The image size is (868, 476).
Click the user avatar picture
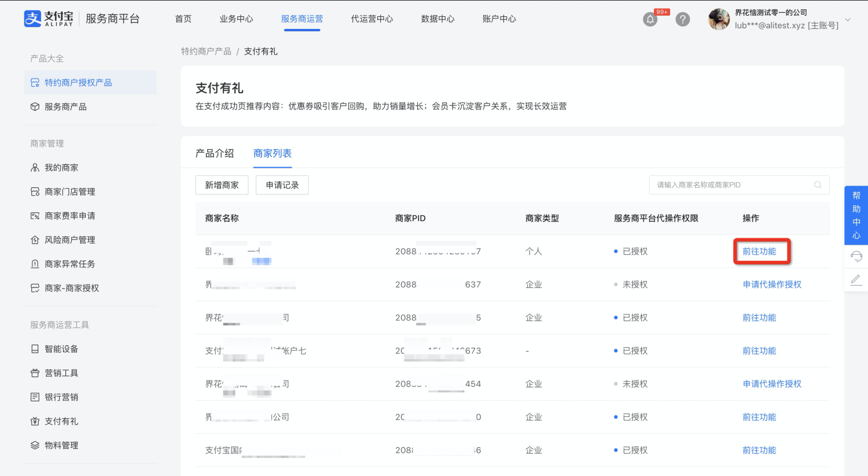tap(719, 19)
